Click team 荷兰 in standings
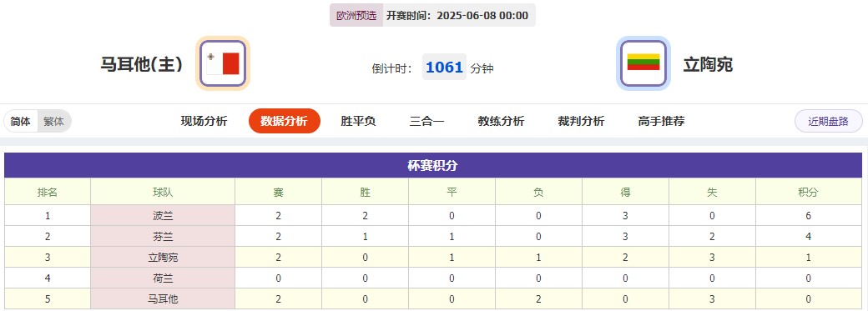The height and width of the screenshot is (311, 868). click(163, 278)
